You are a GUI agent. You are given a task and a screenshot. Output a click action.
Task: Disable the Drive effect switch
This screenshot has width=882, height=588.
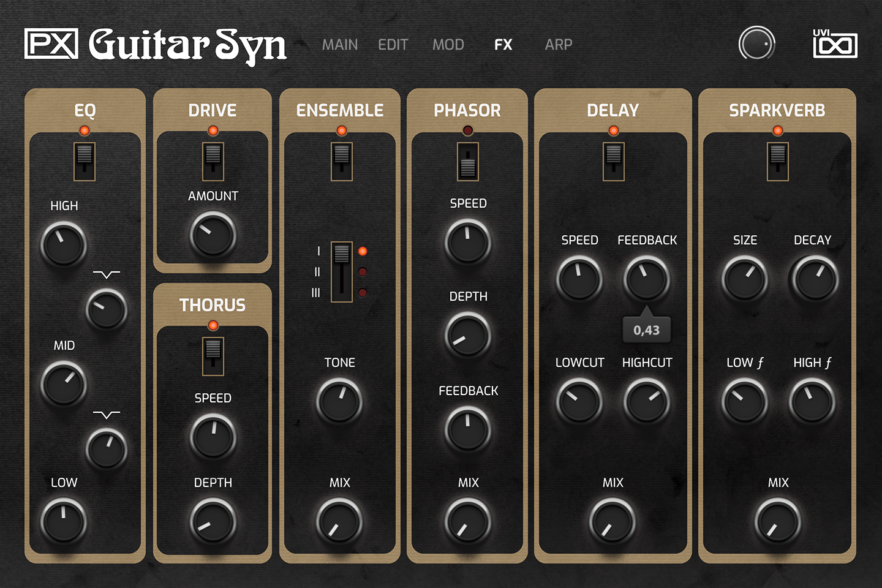(x=213, y=162)
